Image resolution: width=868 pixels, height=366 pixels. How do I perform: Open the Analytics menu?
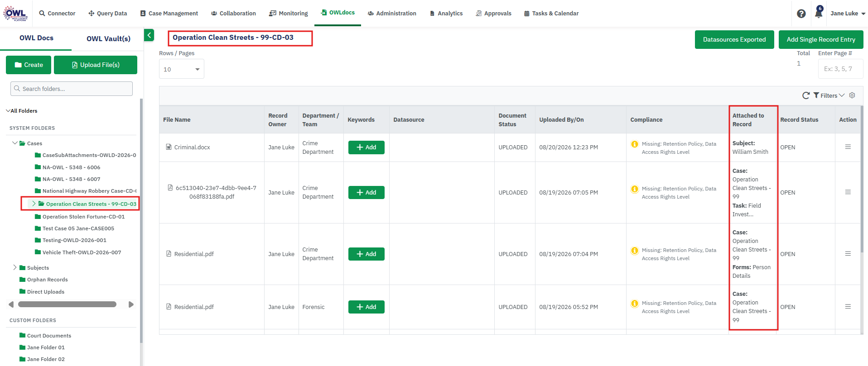[x=446, y=14]
